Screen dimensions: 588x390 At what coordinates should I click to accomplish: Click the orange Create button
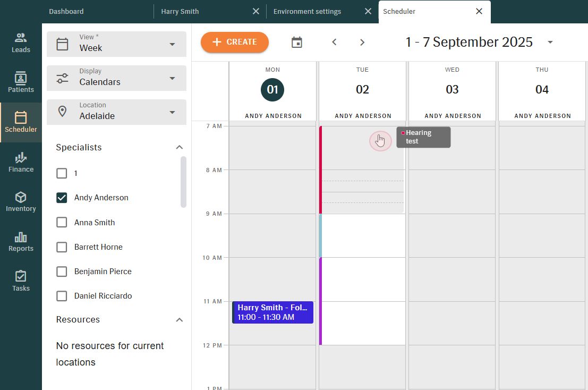(x=235, y=43)
